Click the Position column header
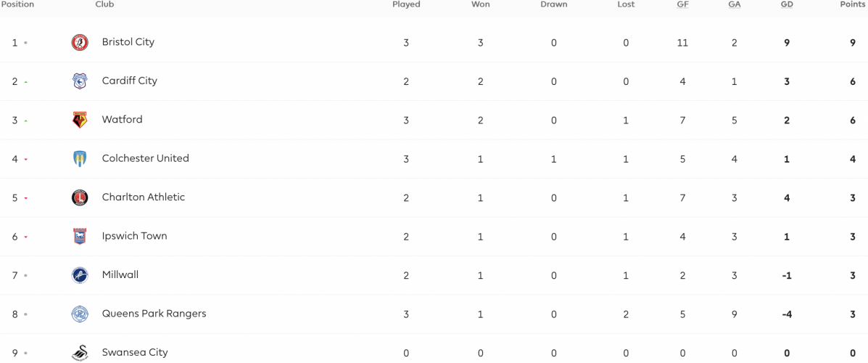Viewport: 868px width, 363px height. (x=17, y=4)
